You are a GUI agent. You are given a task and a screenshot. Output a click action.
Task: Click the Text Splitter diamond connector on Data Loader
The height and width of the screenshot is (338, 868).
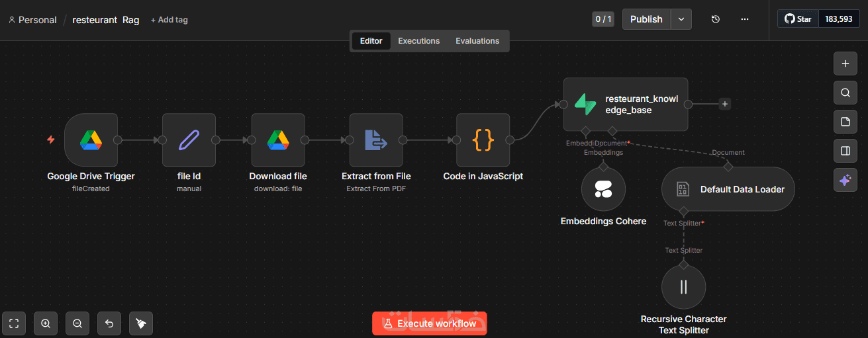[684, 212]
